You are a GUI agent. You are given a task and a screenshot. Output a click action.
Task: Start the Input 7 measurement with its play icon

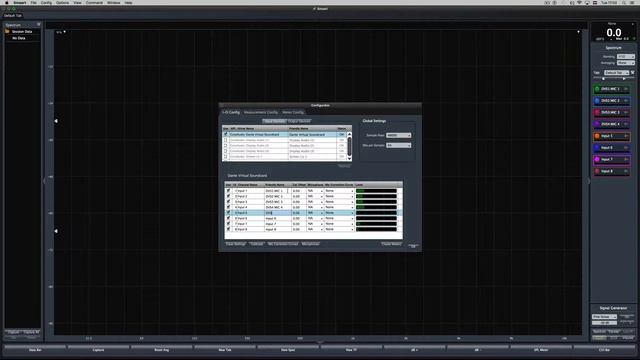coord(626,160)
